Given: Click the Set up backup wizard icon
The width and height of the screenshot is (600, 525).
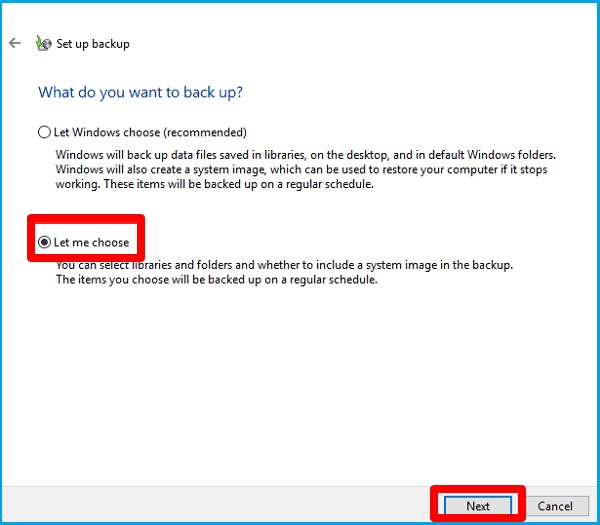Looking at the screenshot, I should pyautogui.click(x=44, y=43).
